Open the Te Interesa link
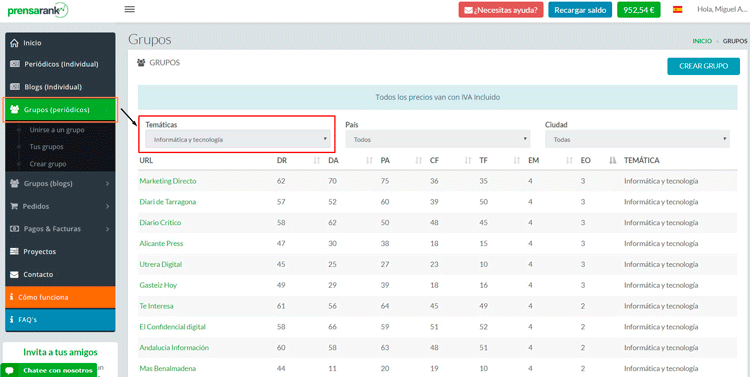This screenshot has width=750, height=377. point(156,306)
